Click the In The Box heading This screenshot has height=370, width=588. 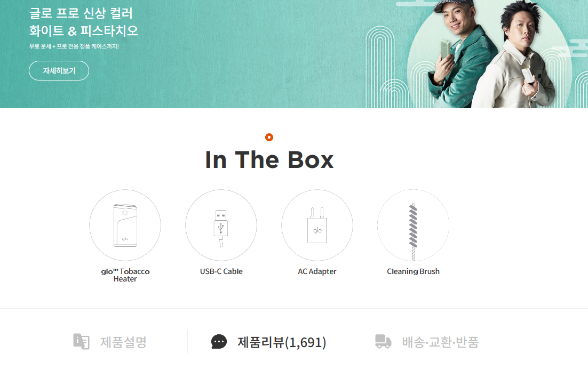[269, 160]
